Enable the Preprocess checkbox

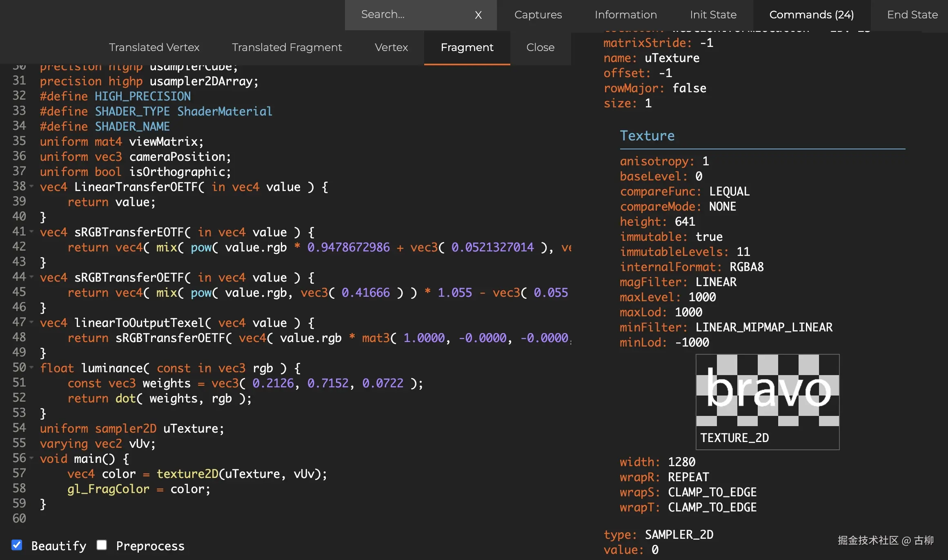click(x=102, y=545)
